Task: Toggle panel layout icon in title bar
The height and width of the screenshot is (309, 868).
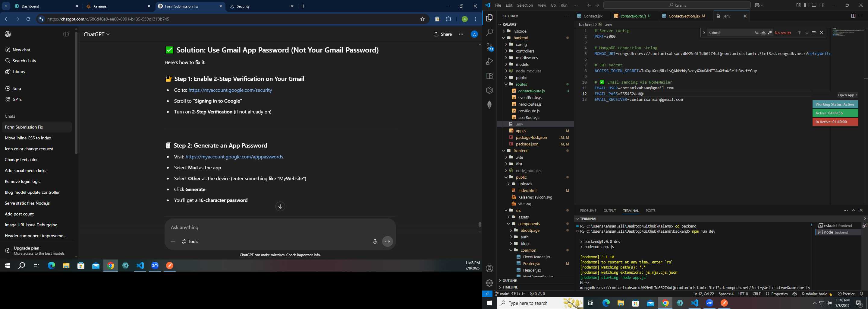Action: point(814,5)
